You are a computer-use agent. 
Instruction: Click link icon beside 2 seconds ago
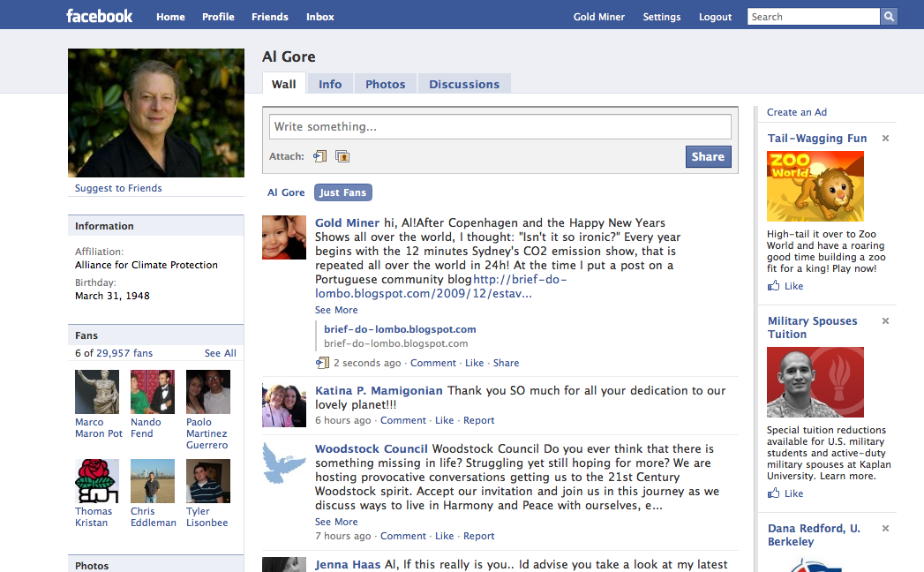coord(322,363)
